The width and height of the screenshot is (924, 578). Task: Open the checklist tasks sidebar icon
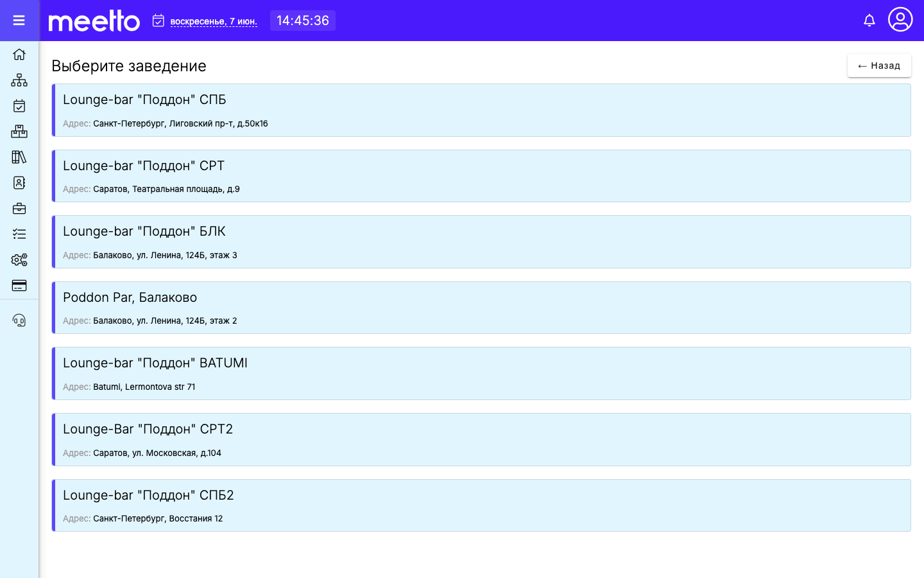click(x=19, y=234)
